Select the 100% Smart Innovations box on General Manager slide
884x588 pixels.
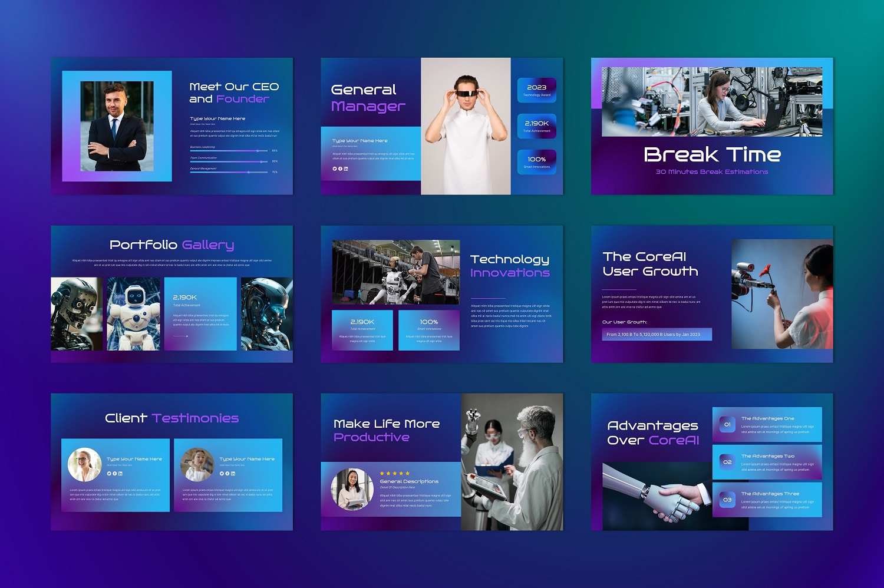(536, 162)
